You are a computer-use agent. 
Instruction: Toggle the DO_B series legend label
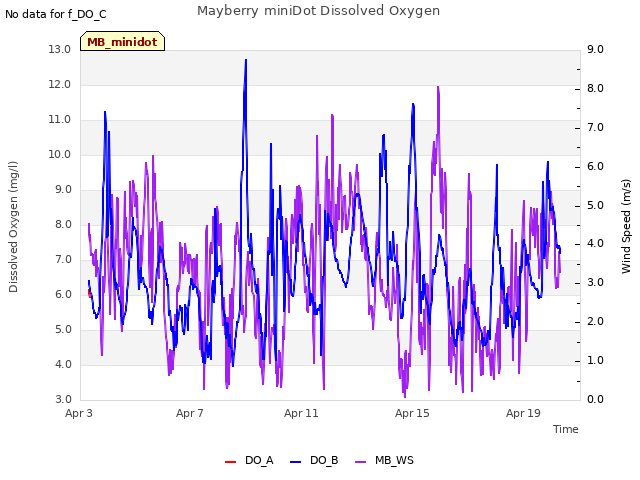pyautogui.click(x=324, y=460)
